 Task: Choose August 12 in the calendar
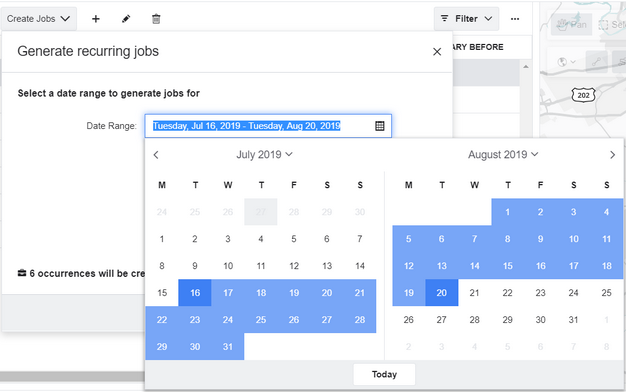[408, 266]
